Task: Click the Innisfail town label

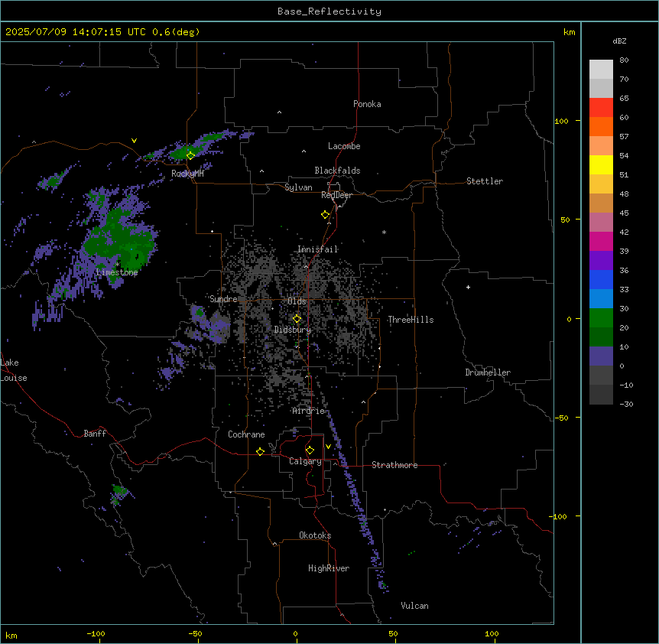Action: (317, 249)
